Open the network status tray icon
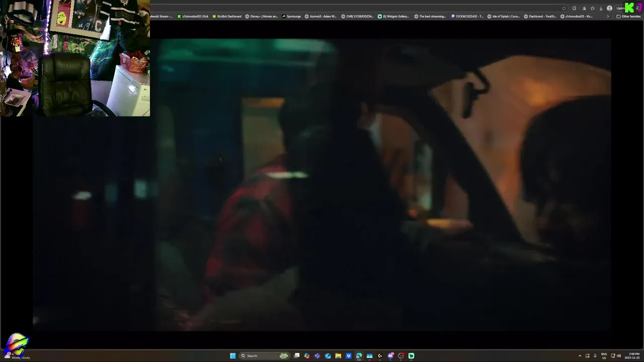 [x=613, y=356]
